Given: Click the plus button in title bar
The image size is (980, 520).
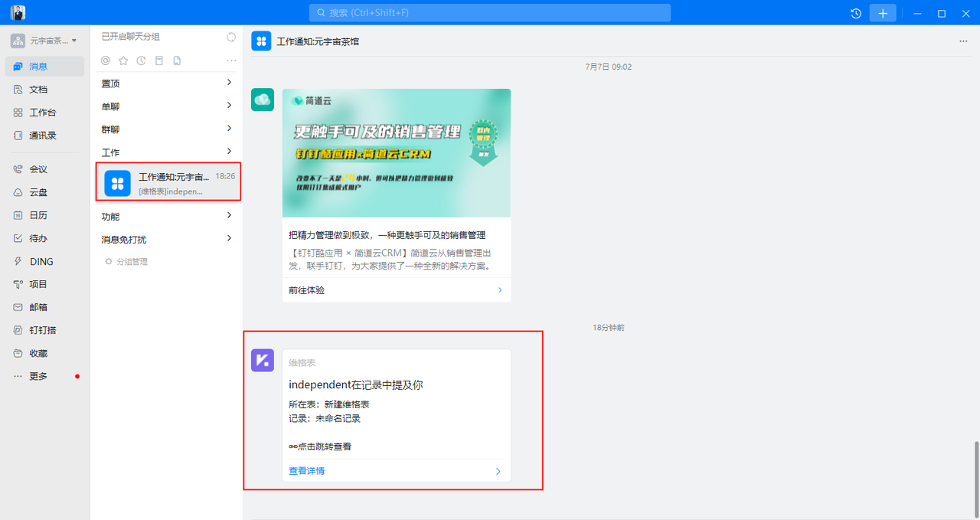Looking at the screenshot, I should (x=883, y=13).
